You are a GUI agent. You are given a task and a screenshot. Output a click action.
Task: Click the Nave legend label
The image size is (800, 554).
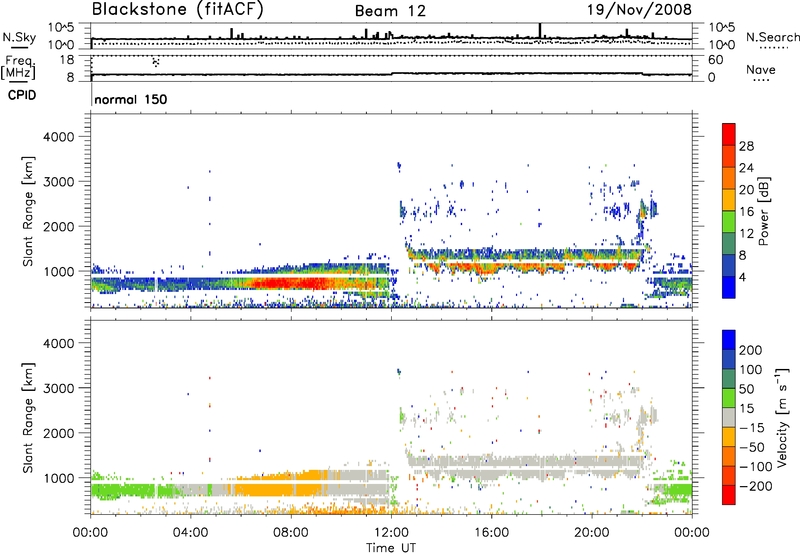coord(761,69)
